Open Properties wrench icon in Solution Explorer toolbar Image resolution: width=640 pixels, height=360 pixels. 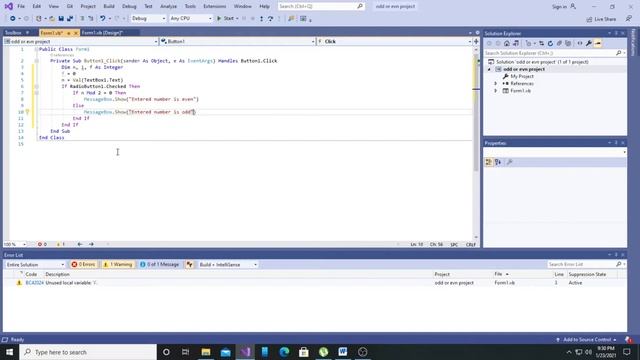pyautogui.click(x=589, y=43)
